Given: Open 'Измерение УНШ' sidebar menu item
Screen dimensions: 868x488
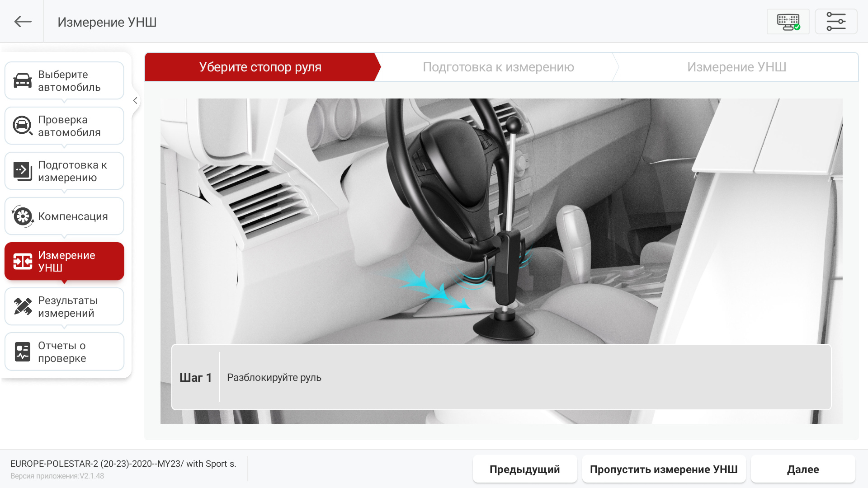Looking at the screenshot, I should point(66,261).
